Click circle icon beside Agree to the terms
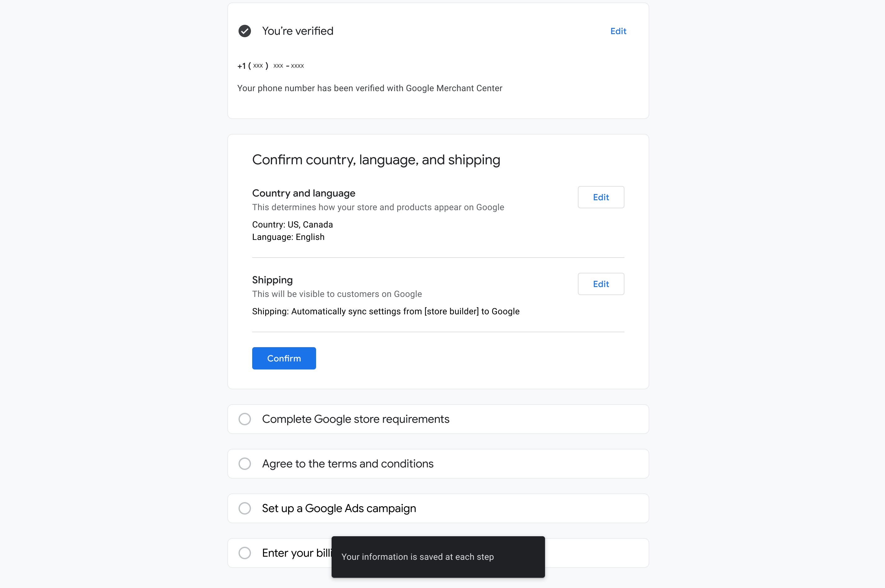This screenshot has width=885, height=588. 245,463
